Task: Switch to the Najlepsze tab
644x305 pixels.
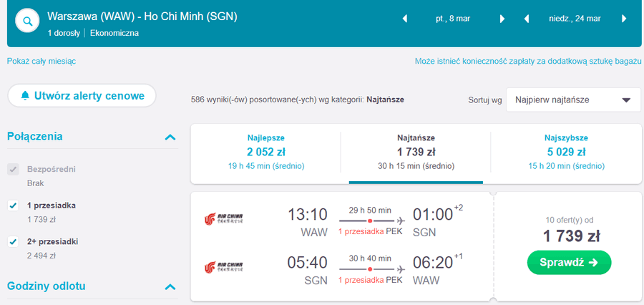Action: coord(265,152)
